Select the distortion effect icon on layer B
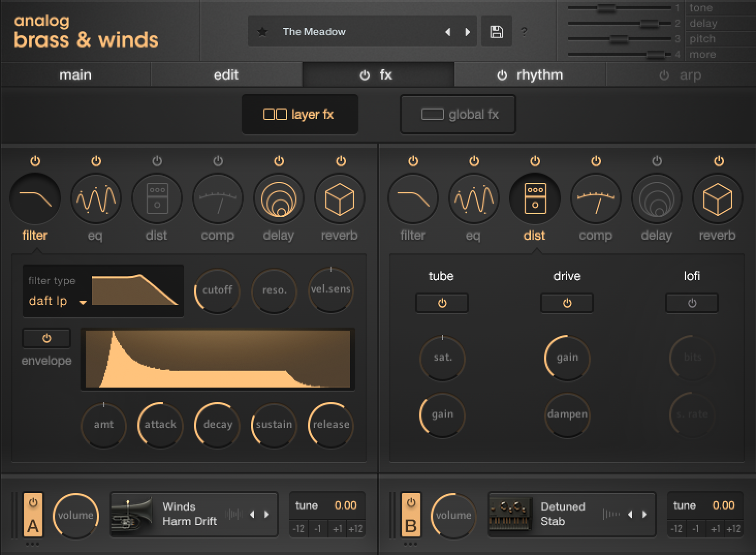756x555 pixels. 535,198
